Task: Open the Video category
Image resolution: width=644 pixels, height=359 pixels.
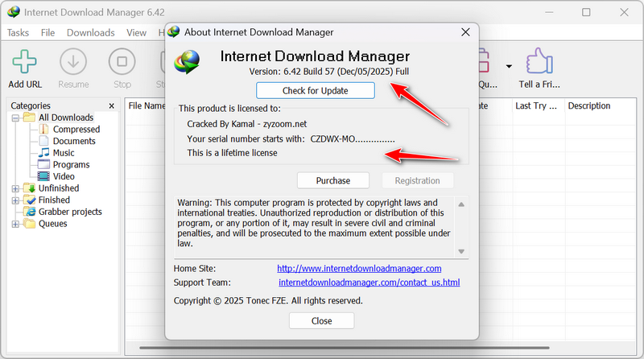Action: 64,176
